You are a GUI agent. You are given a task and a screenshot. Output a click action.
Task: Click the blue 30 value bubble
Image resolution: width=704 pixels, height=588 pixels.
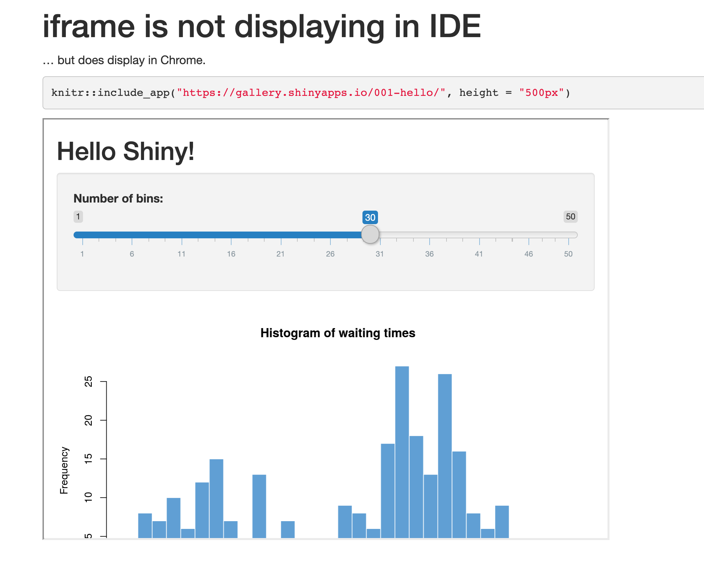[x=370, y=217]
